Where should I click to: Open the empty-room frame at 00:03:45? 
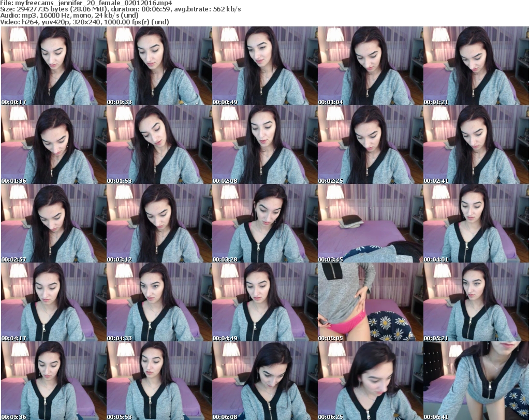(370, 224)
